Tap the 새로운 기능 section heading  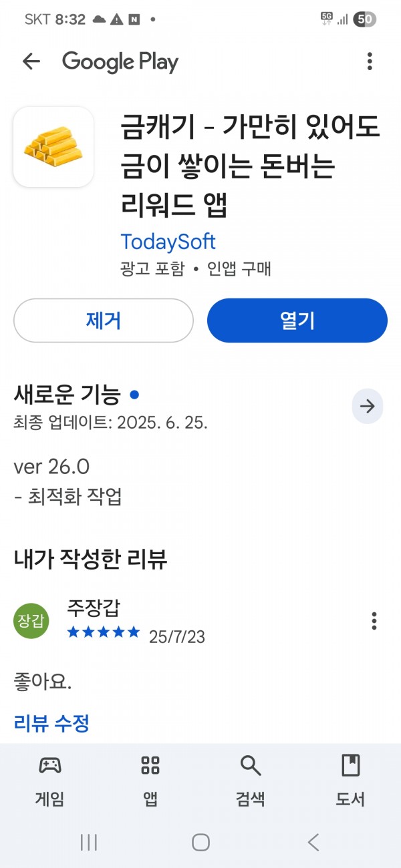pos(68,395)
